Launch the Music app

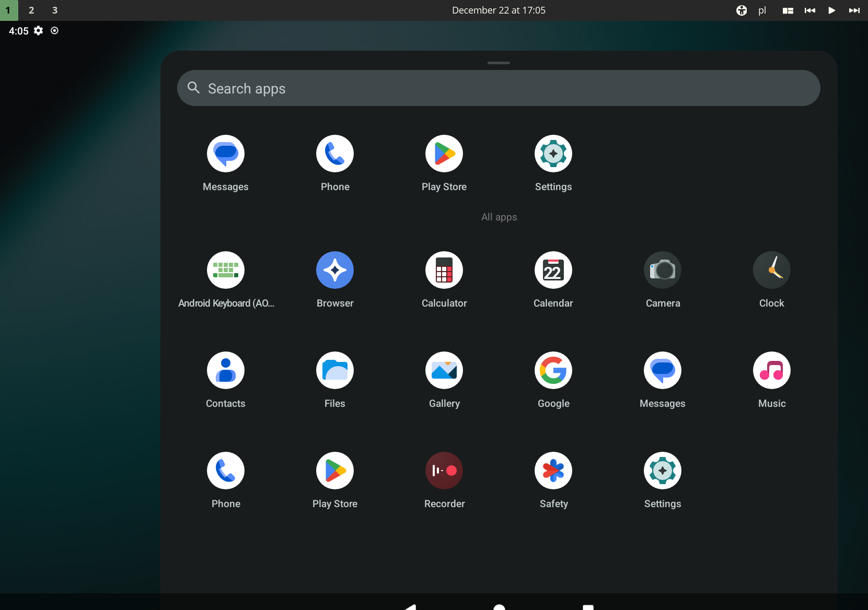771,371
